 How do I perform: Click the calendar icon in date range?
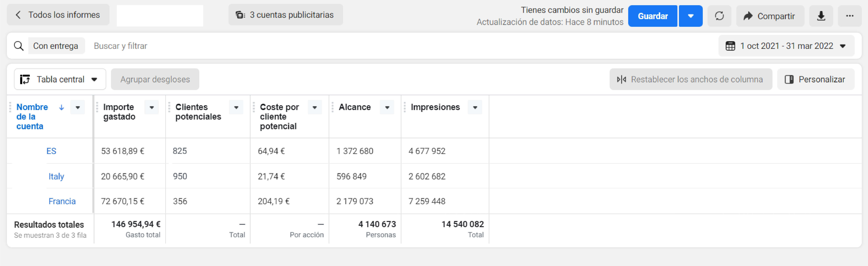tap(730, 46)
